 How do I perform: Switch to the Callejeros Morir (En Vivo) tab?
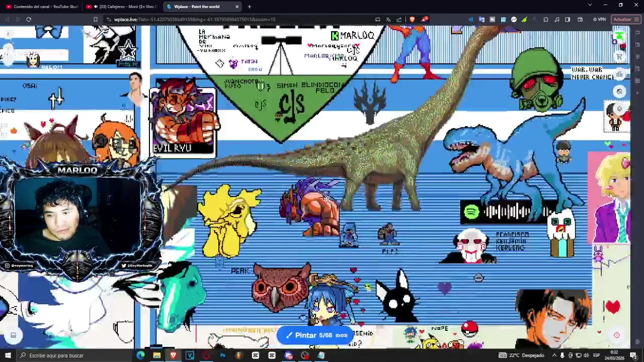[122, 7]
